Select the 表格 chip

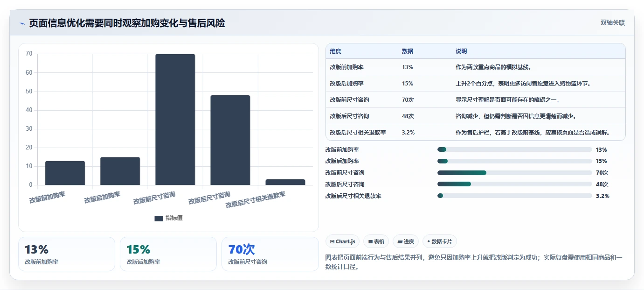tap(376, 241)
